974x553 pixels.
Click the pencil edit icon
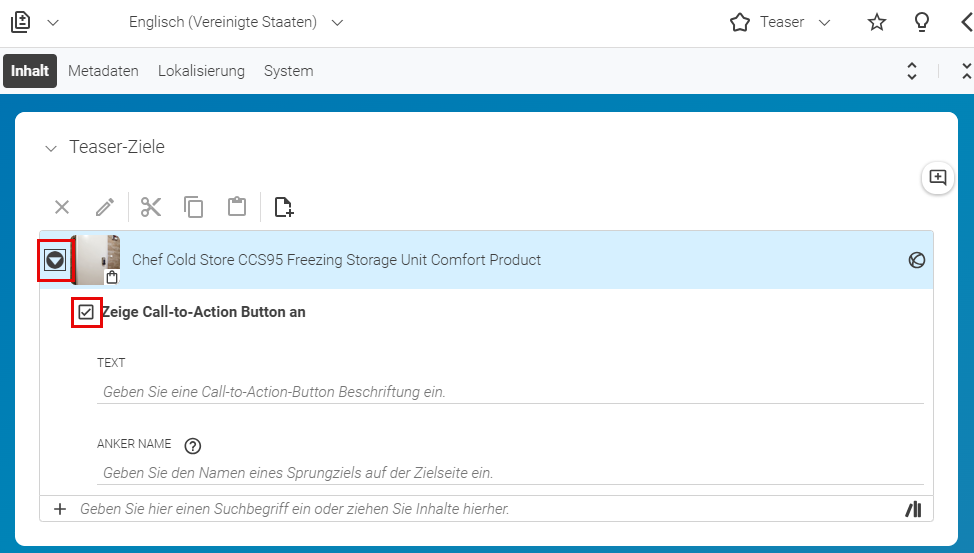point(105,207)
